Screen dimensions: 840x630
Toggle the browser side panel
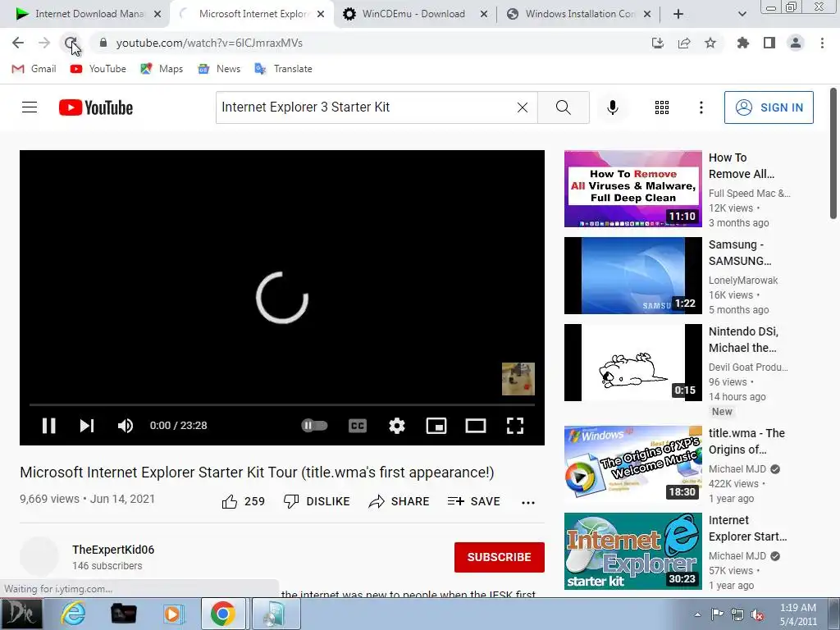tap(769, 43)
